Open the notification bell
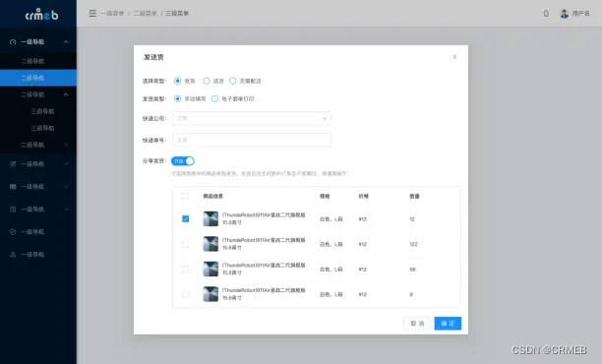 pyautogui.click(x=546, y=14)
